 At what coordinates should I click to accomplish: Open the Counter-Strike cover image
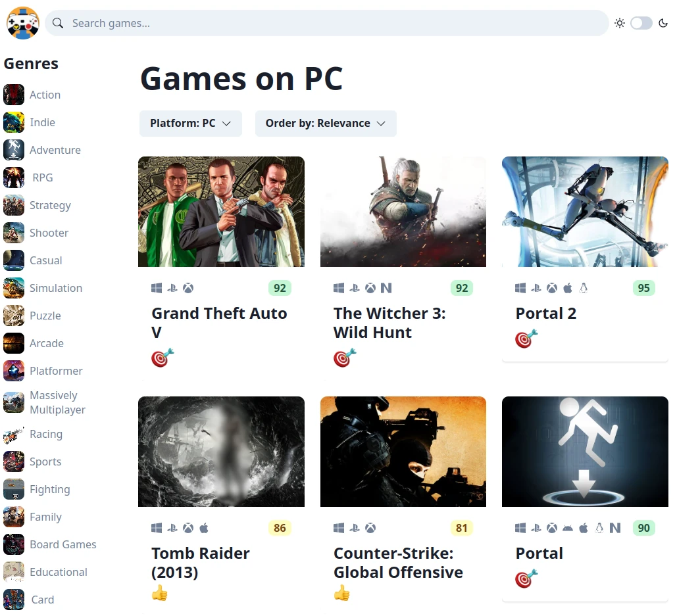pyautogui.click(x=403, y=452)
